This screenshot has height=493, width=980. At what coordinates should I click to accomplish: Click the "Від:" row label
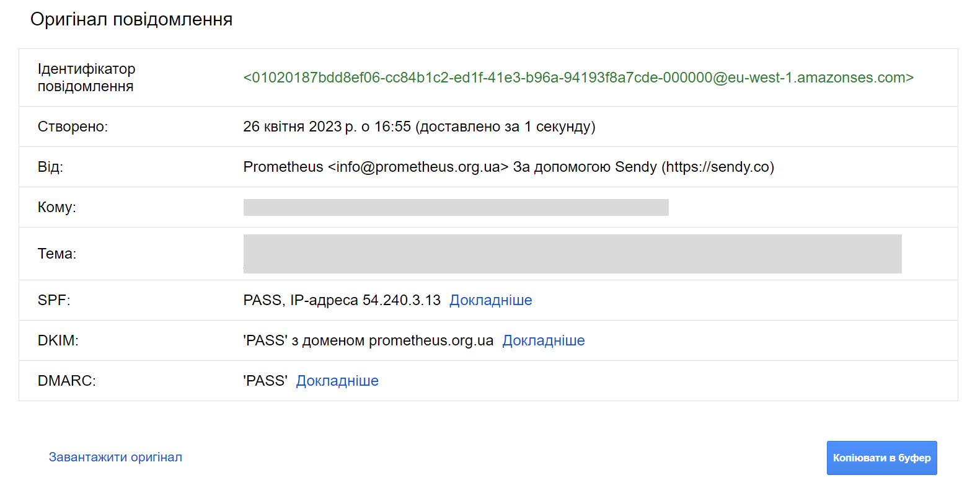click(50, 167)
